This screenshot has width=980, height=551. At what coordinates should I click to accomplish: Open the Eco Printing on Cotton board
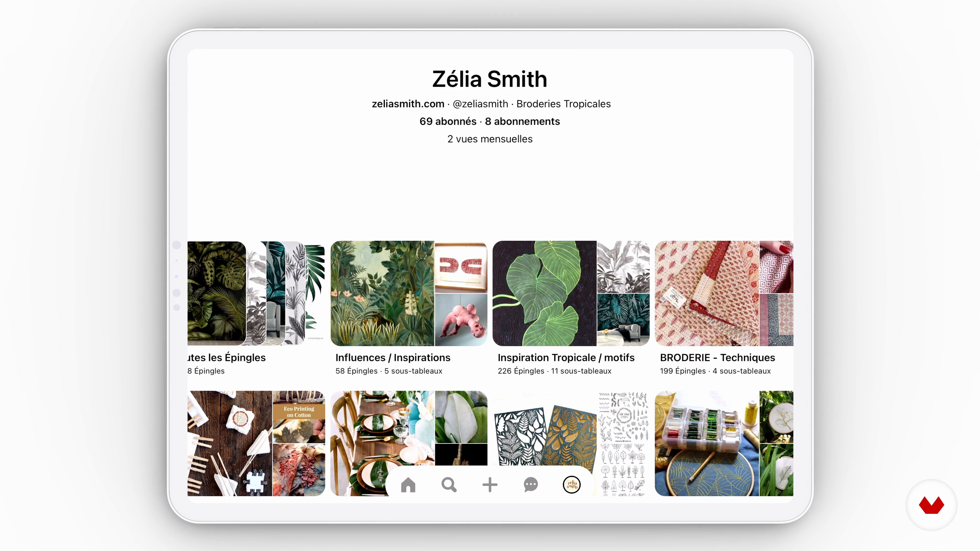(256, 443)
